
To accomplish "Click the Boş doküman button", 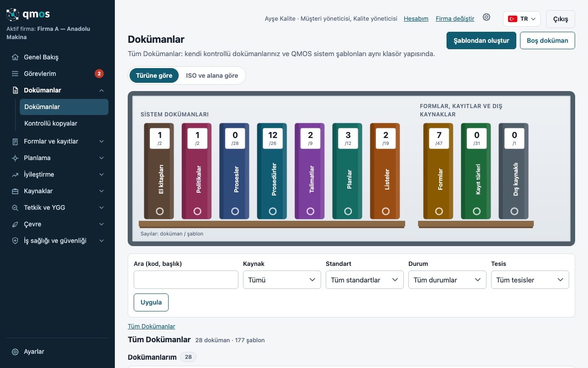I will [x=548, y=40].
